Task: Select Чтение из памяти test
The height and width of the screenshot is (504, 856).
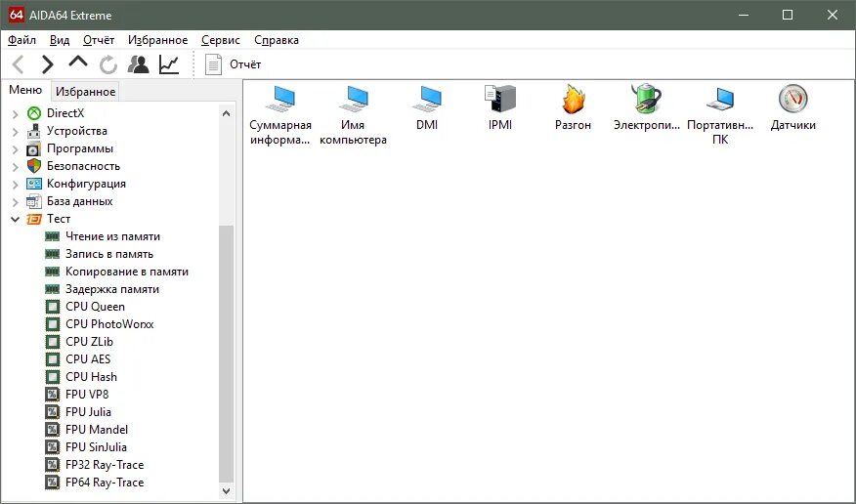Action: tap(112, 236)
